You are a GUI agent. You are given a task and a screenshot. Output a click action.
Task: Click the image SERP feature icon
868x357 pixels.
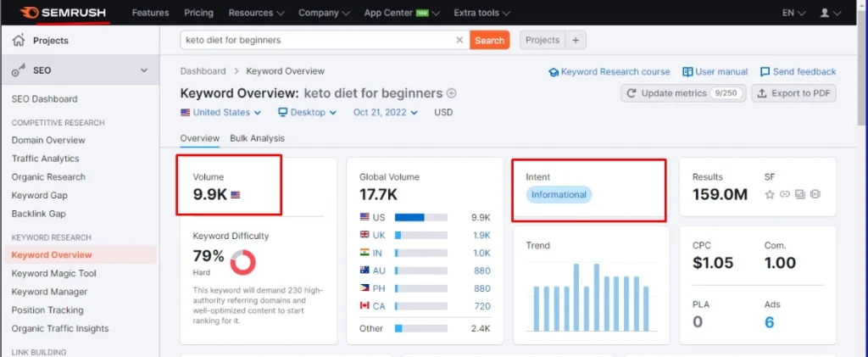(799, 194)
